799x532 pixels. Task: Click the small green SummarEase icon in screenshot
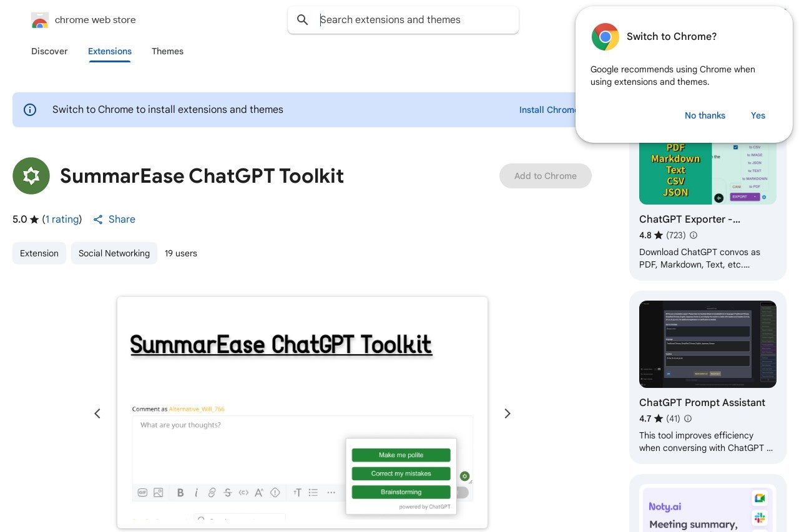tap(464, 476)
